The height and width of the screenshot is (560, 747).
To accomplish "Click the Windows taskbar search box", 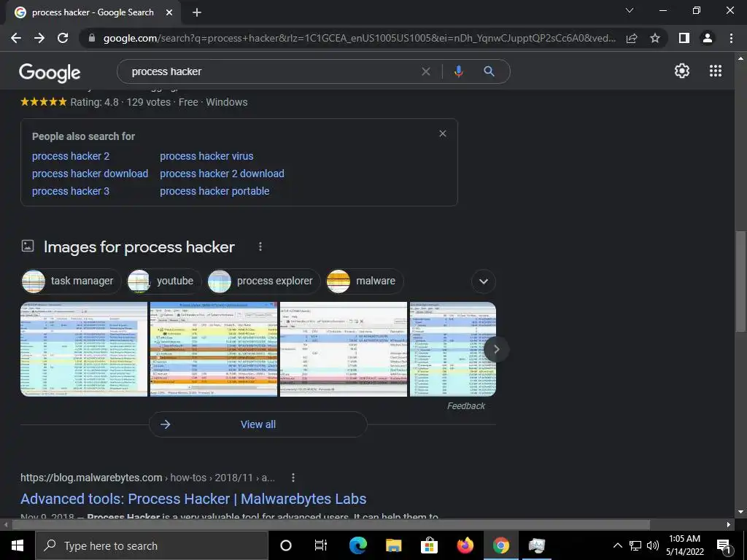I will 152,545.
